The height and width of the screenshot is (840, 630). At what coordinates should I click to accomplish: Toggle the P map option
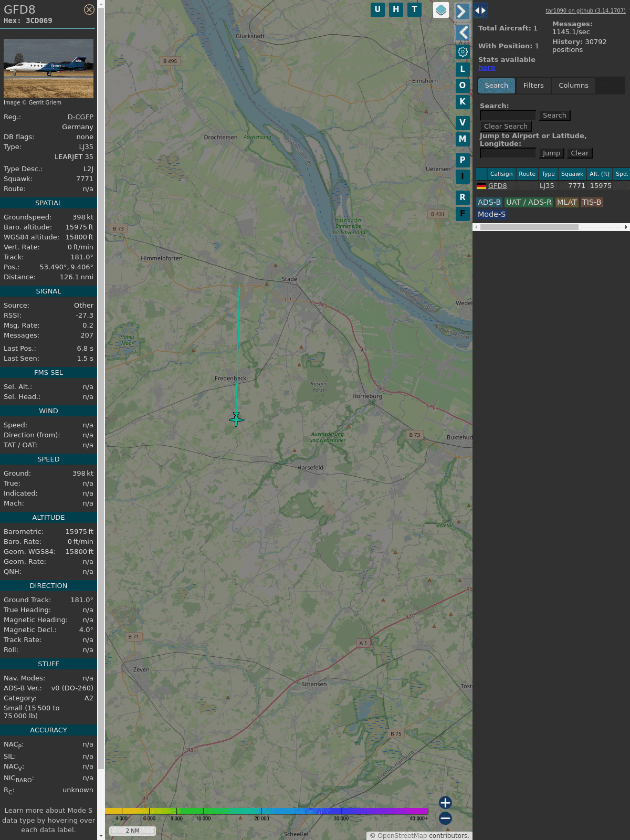point(463,160)
